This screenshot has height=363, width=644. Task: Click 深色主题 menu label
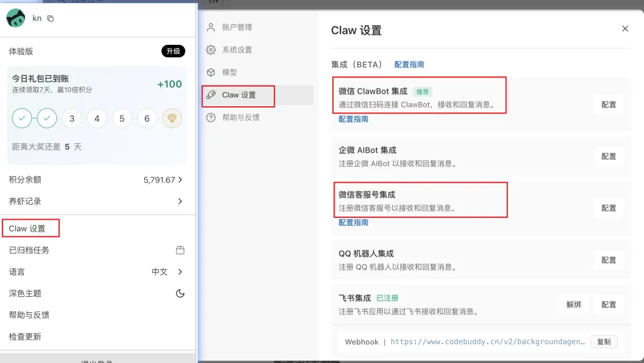point(25,294)
